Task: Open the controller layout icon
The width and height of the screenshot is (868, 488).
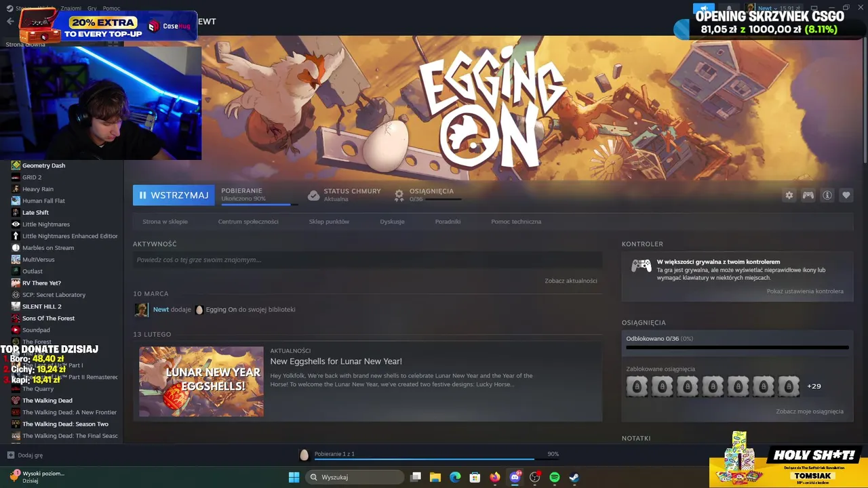Action: 808,195
